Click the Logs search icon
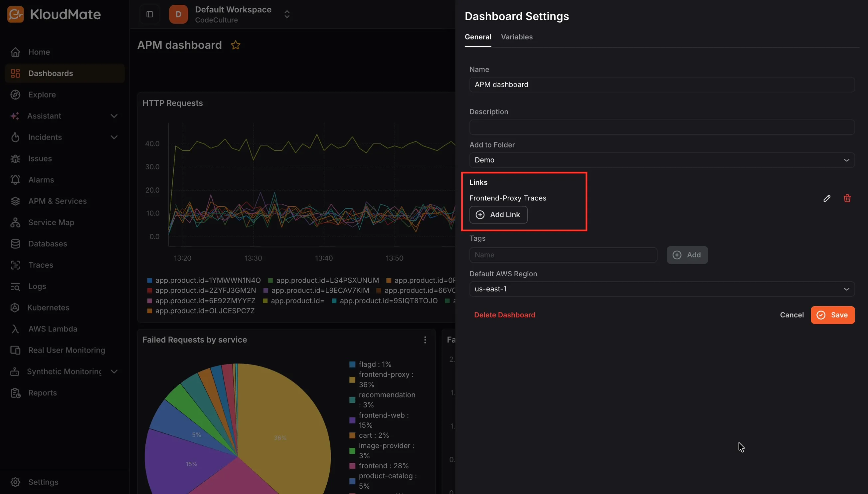The height and width of the screenshot is (494, 868). click(15, 286)
